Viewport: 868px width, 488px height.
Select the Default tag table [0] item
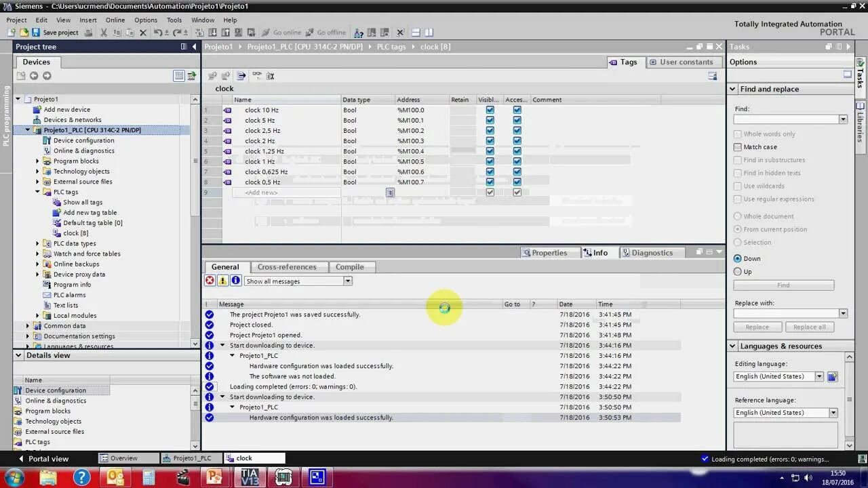click(x=92, y=223)
